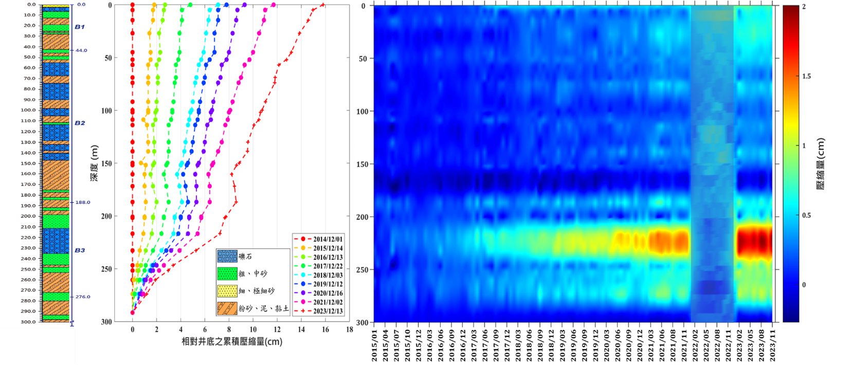Click the 細、極細砂 yellow legend swatch
This screenshot has width=868, height=365.
coord(227,291)
